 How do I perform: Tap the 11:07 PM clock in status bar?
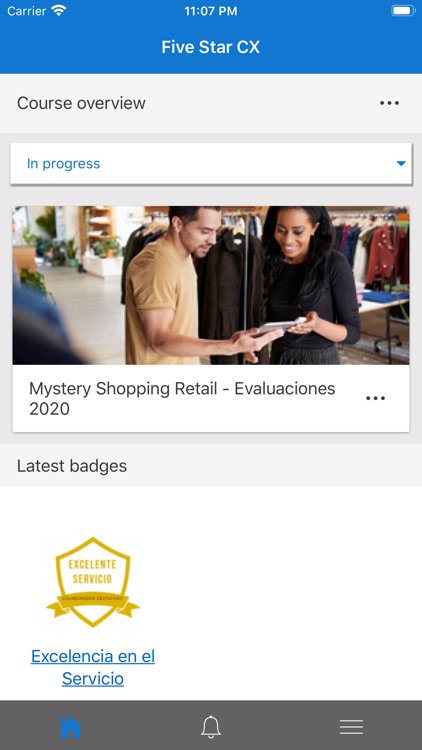pos(211,11)
